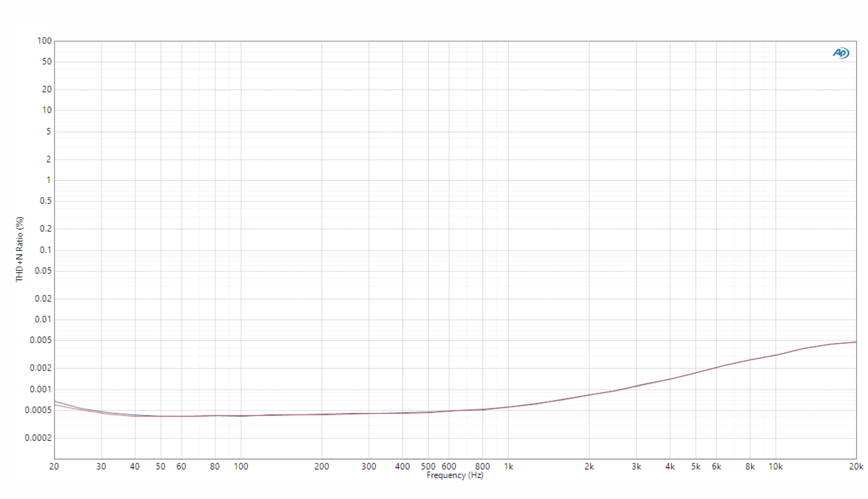Click the Y axis label '0.005'
The height and width of the screenshot is (499, 868).
click(40, 340)
